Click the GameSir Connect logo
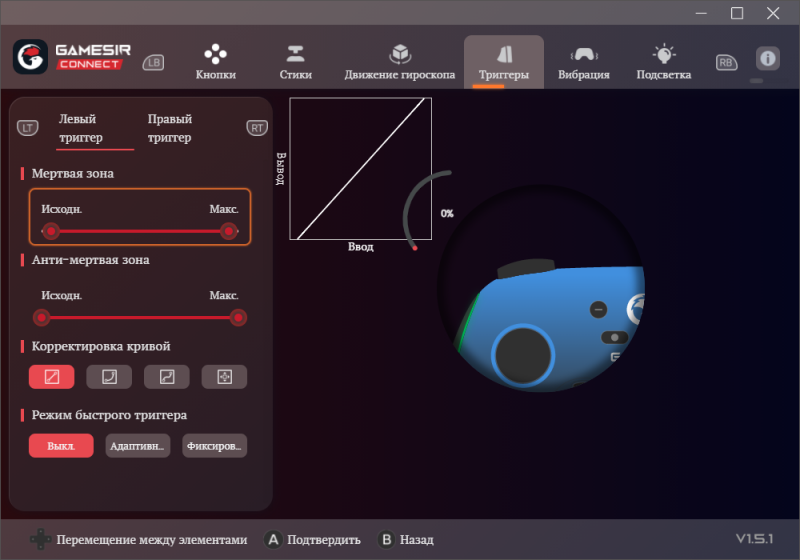Screen dimensions: 800x560 tap(71, 57)
